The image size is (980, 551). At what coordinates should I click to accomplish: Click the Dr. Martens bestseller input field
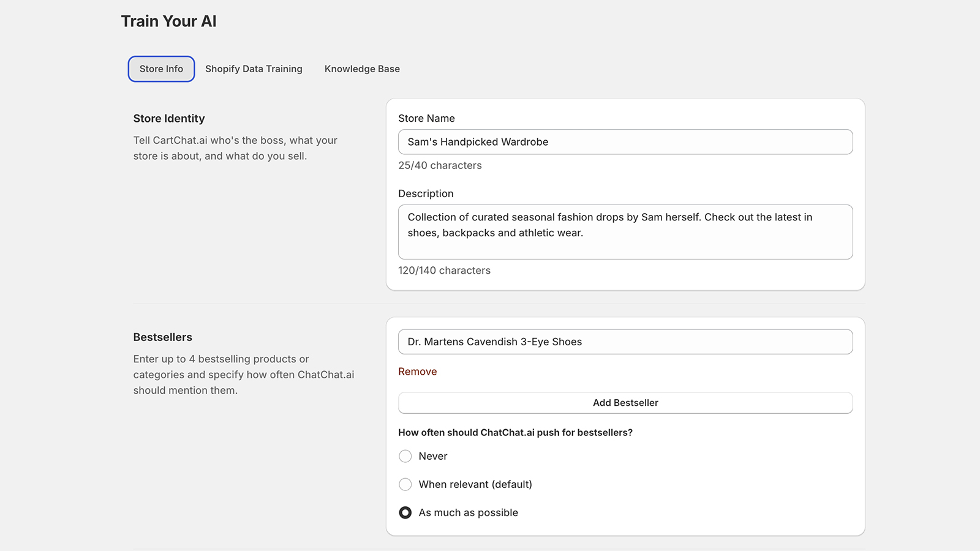pos(625,342)
